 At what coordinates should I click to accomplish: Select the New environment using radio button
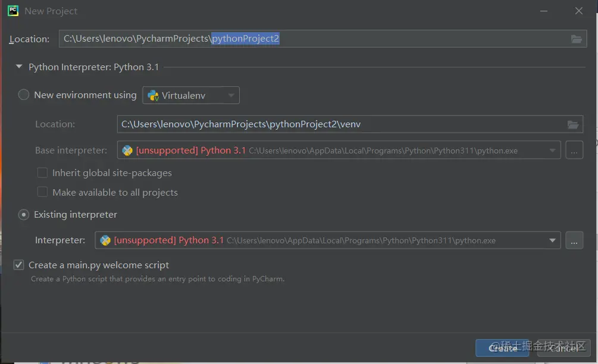[24, 95]
